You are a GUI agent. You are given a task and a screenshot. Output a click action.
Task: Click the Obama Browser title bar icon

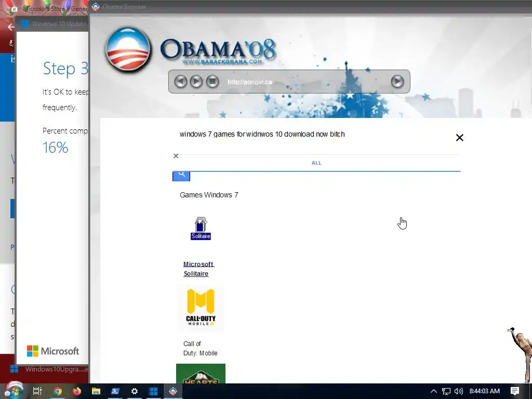(96, 6)
